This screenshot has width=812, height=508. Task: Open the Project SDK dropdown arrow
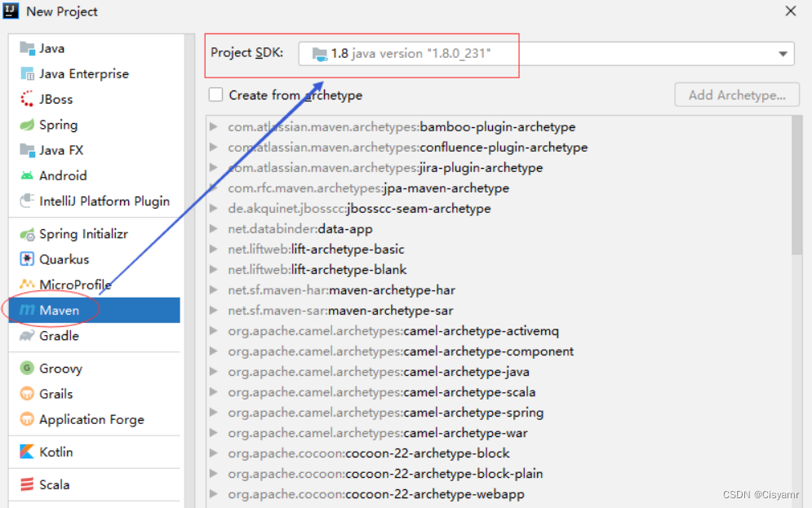(783, 54)
